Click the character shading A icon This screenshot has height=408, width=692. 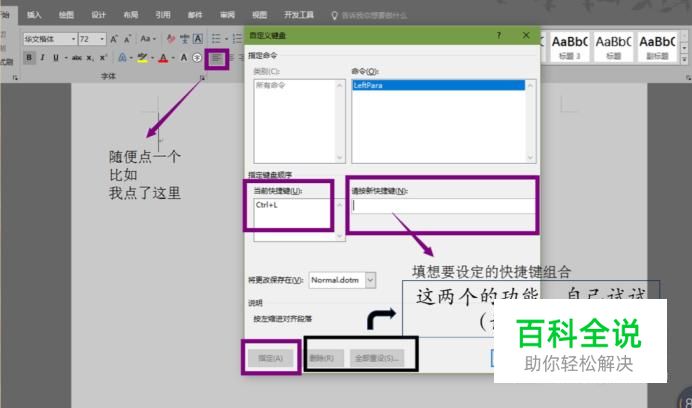[184, 58]
